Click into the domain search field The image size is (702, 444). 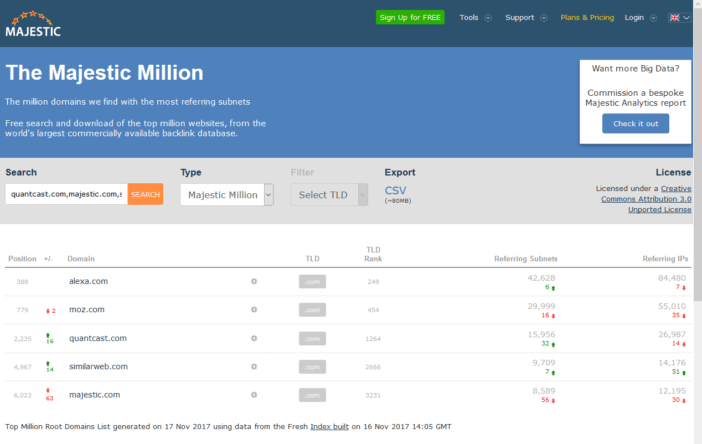click(66, 194)
